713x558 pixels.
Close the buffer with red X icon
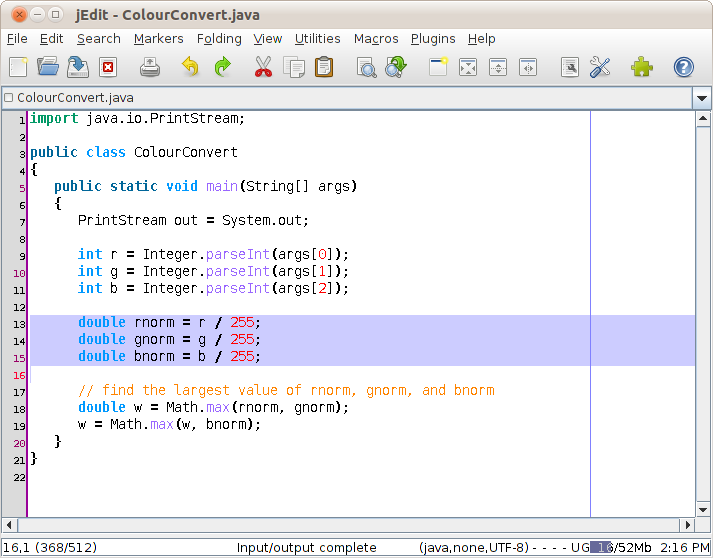click(x=108, y=67)
